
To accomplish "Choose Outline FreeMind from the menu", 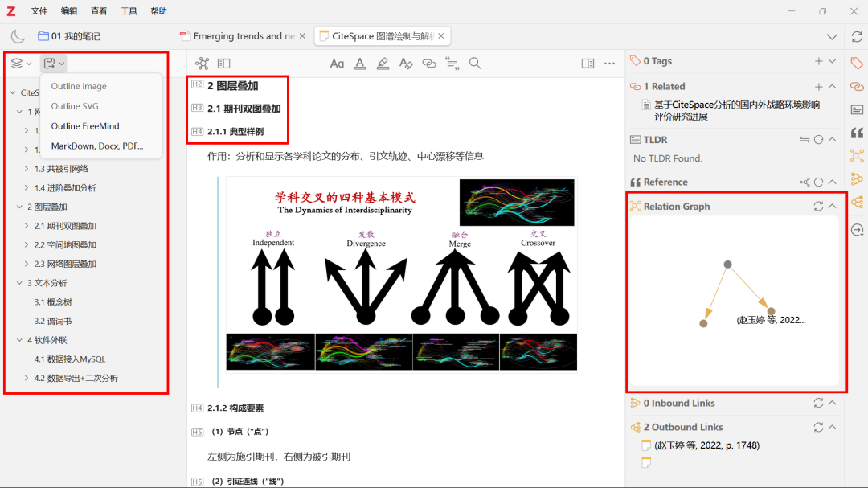I will (85, 126).
